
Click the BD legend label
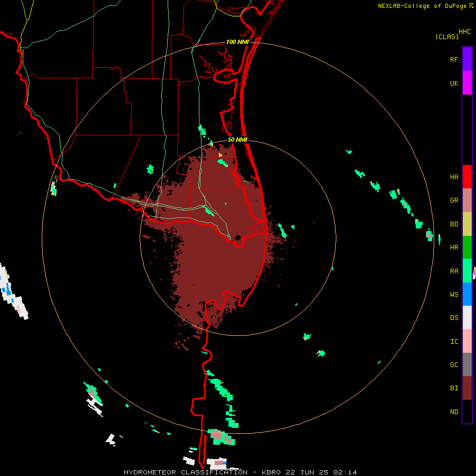click(454, 224)
